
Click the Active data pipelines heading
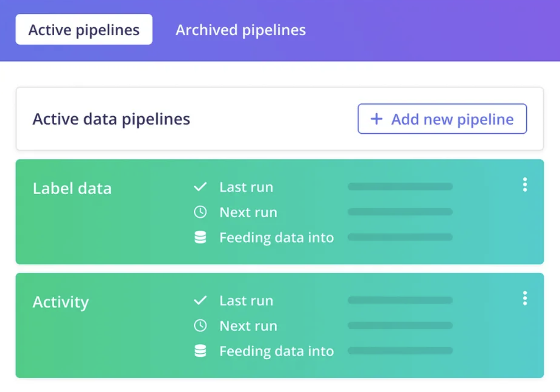coord(111,119)
